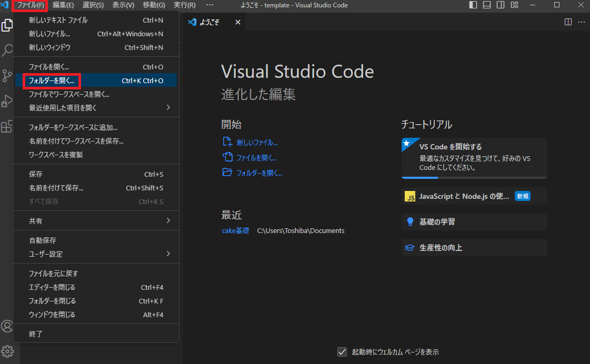Choose 終了 menu item
The height and width of the screenshot is (364, 590).
[x=96, y=334]
